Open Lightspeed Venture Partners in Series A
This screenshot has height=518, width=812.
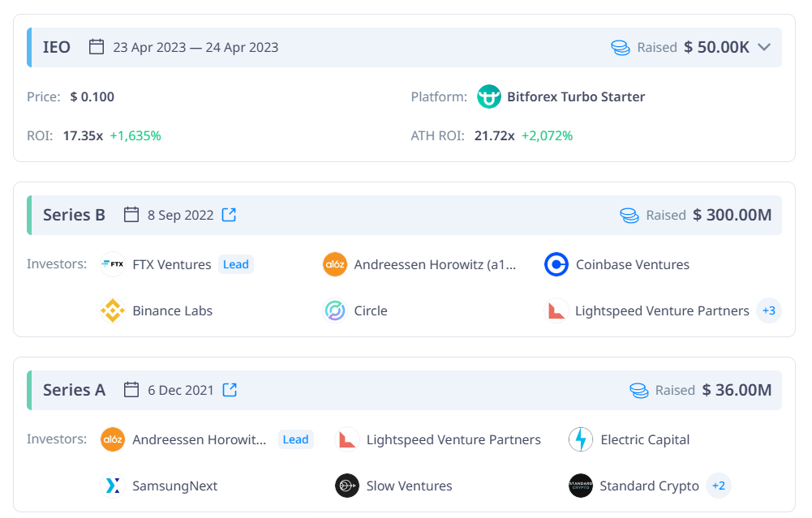pyautogui.click(x=453, y=439)
